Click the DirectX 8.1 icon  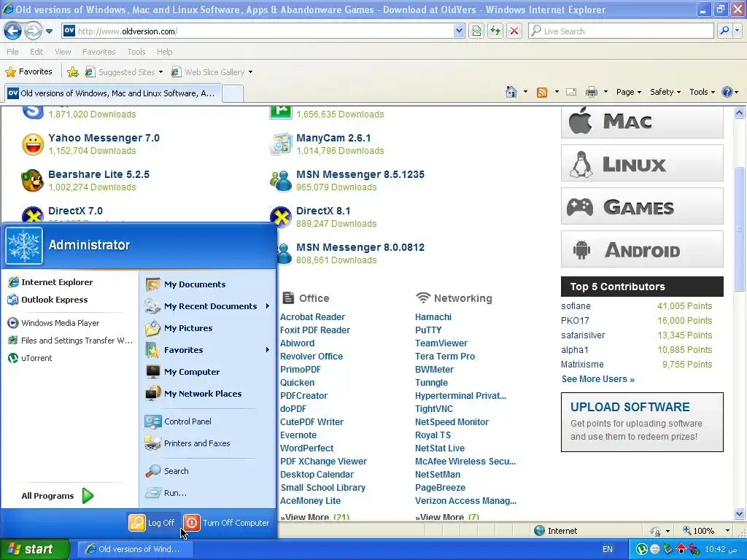click(281, 217)
